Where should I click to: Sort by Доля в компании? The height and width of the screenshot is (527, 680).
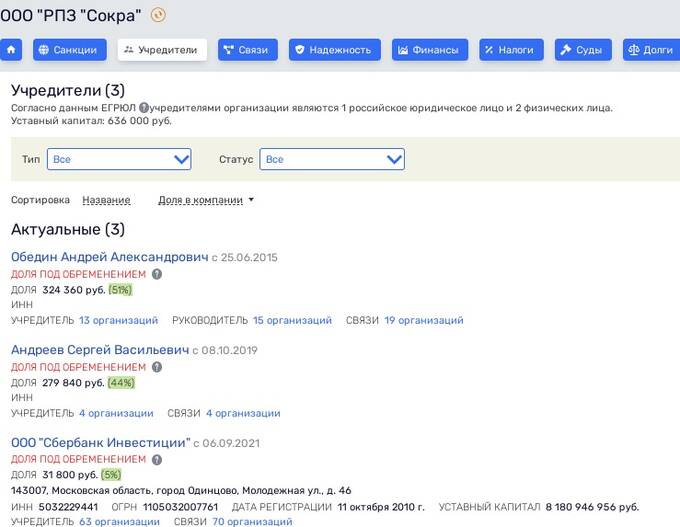coord(200,200)
